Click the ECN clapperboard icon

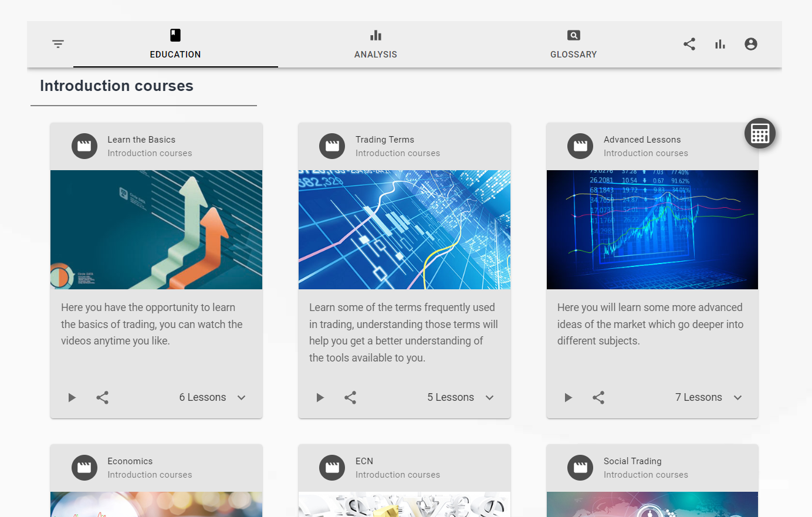pos(332,468)
